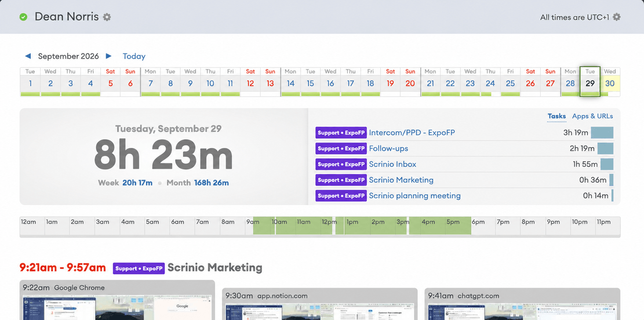
Task: Open the 9:30am app.notion.com screenshot
Action: pos(320,304)
